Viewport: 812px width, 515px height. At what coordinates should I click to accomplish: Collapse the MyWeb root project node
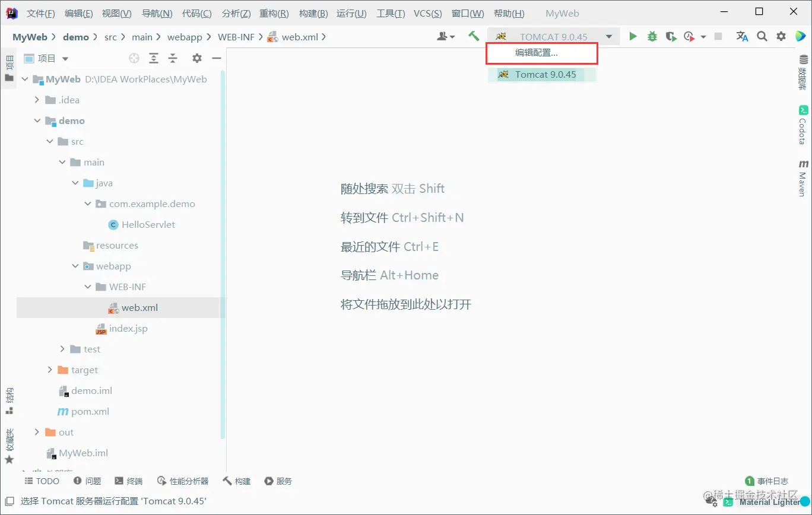24,79
